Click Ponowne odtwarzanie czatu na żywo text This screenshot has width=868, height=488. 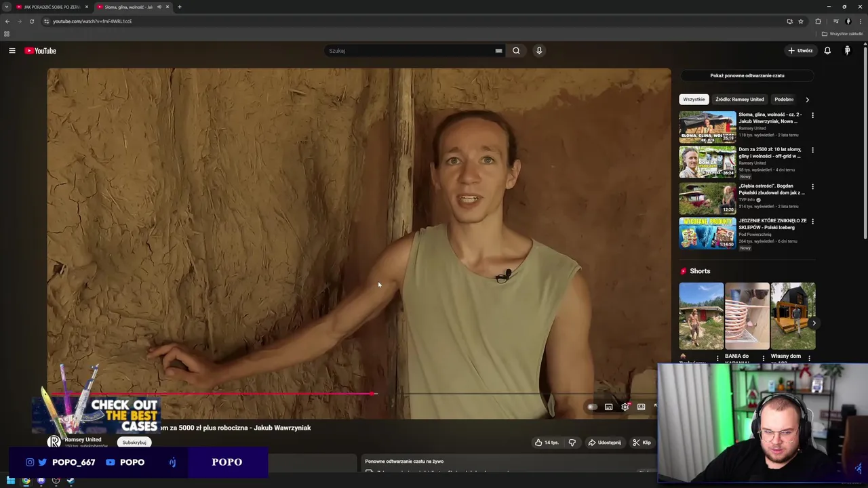coord(404,462)
